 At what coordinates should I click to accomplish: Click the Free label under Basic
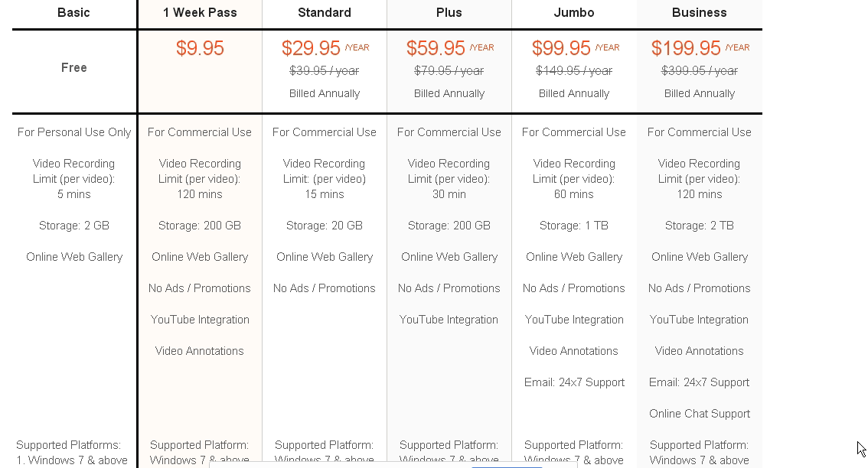pos(74,68)
